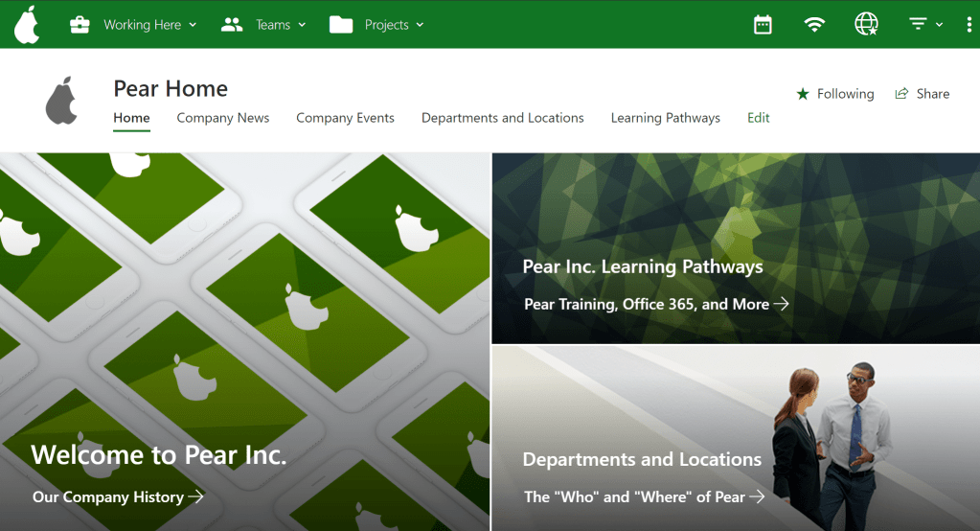This screenshot has width=980, height=531.
Task: Click the dark green geometric Learning Pathways tile image
Action: point(736,248)
